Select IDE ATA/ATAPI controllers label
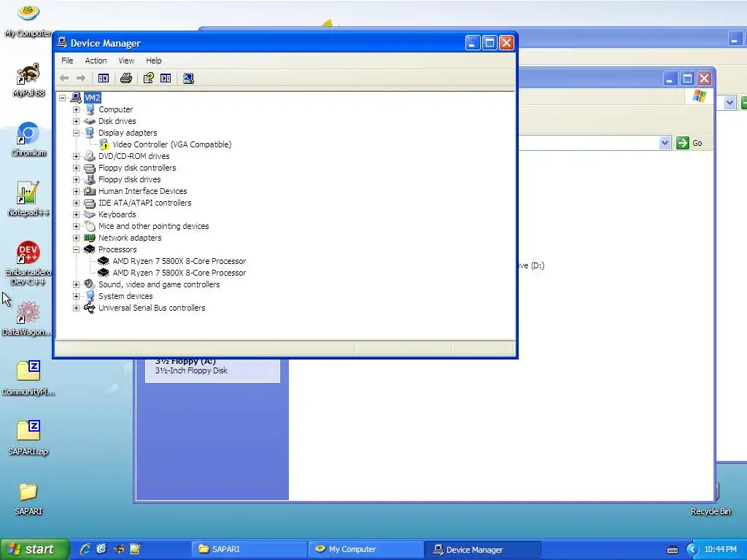This screenshot has height=560, width=747. (x=145, y=203)
